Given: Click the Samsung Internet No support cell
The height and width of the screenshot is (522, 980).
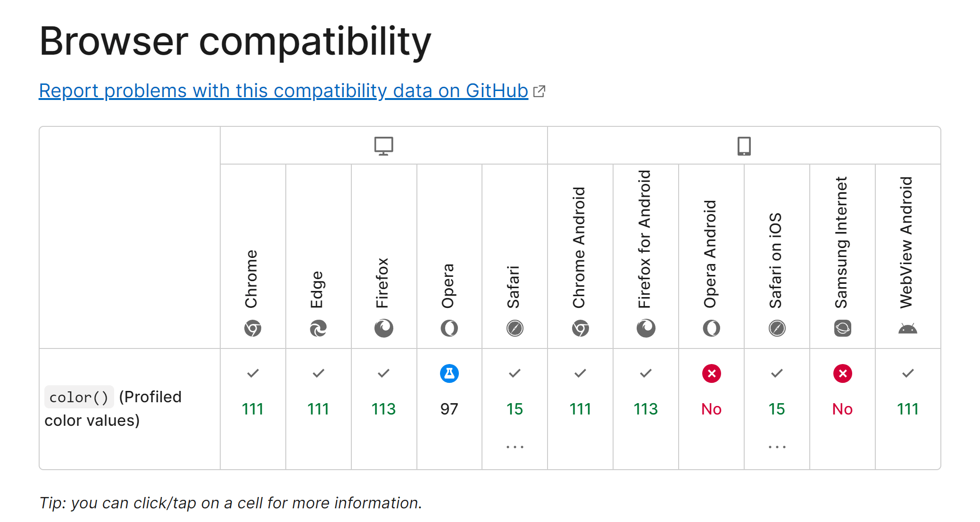Looking at the screenshot, I should (842, 409).
